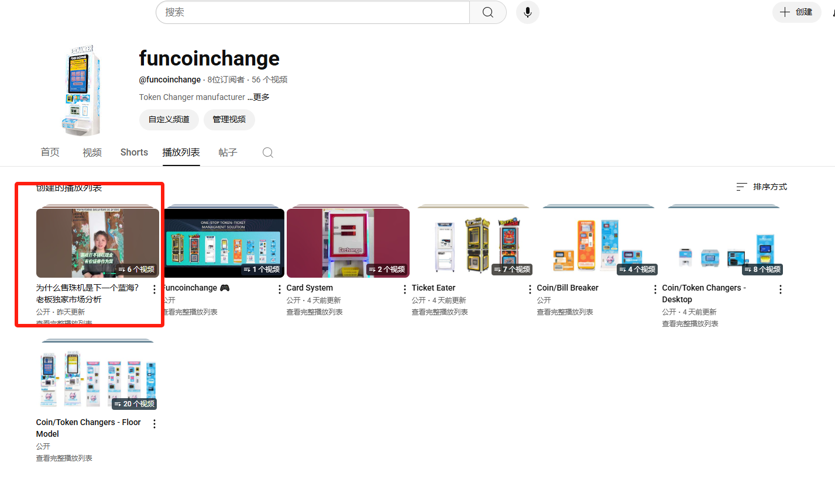
Task: Open options menu for Funcoinchange playlist
Action: (280, 289)
